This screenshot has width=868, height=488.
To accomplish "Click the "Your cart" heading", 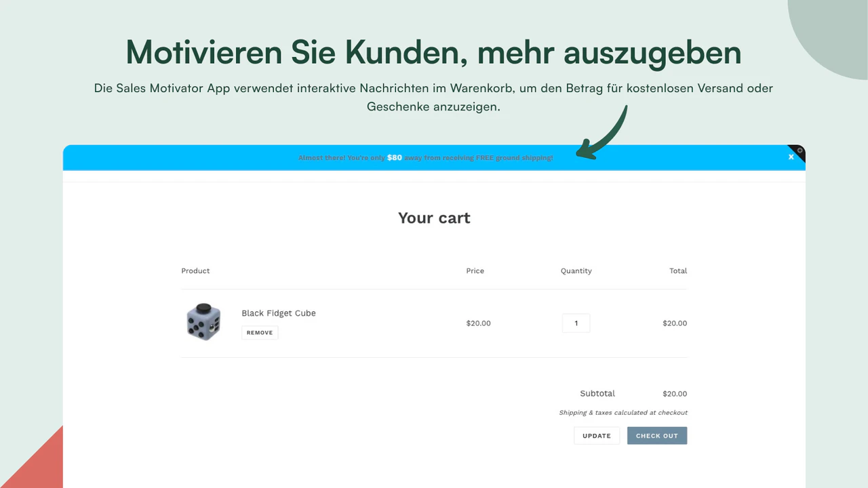I will pyautogui.click(x=434, y=218).
